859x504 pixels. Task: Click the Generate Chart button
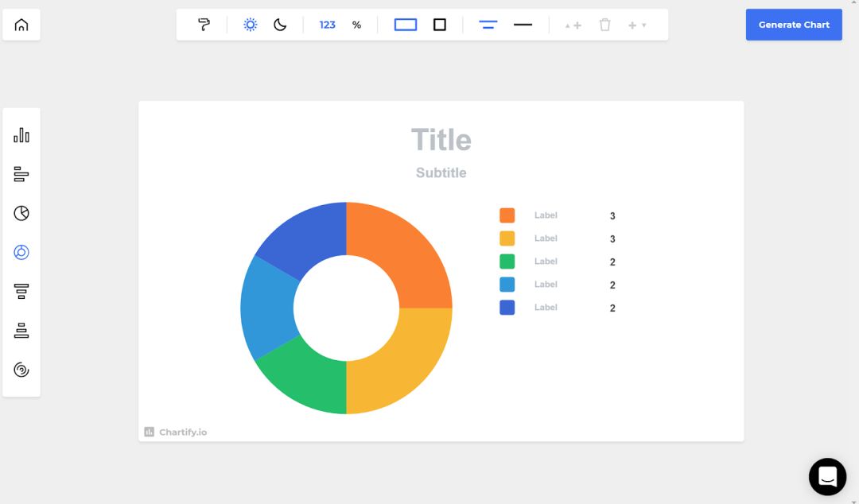(794, 25)
